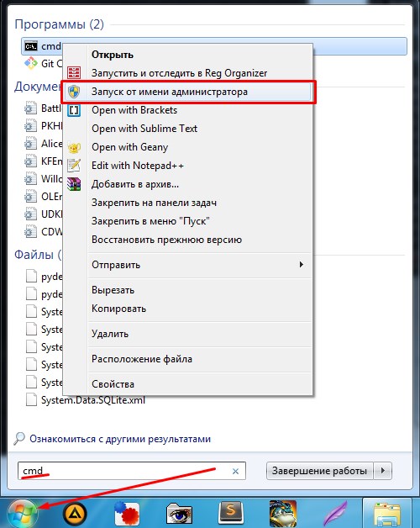Clear the search box with X
420x528 pixels.
click(x=235, y=471)
